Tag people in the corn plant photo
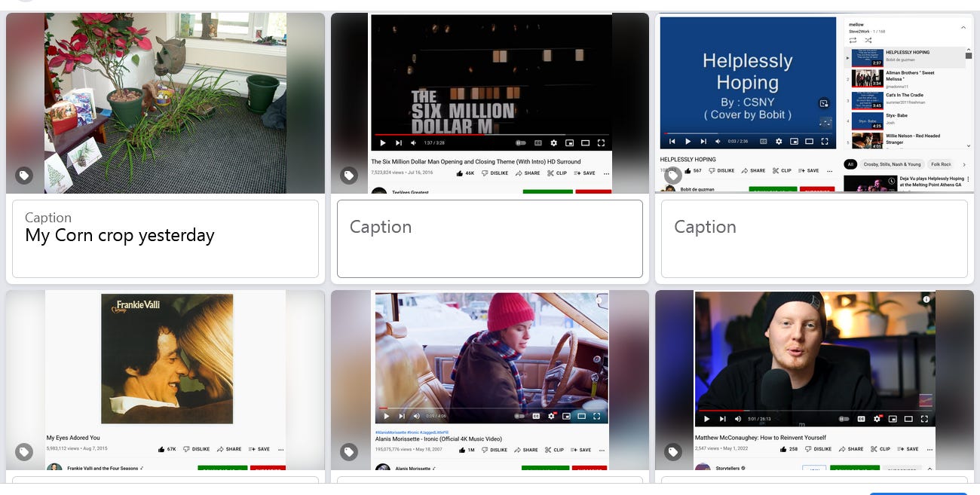 24,176
